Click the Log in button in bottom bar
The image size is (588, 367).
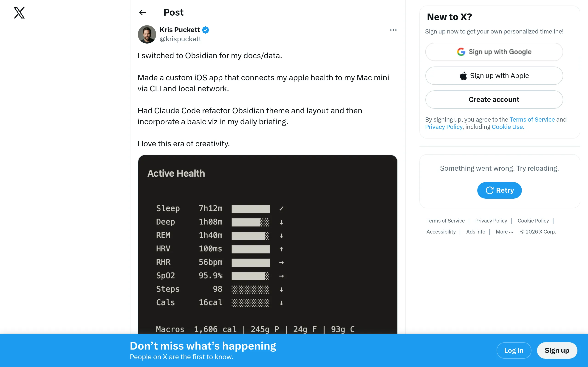514,350
